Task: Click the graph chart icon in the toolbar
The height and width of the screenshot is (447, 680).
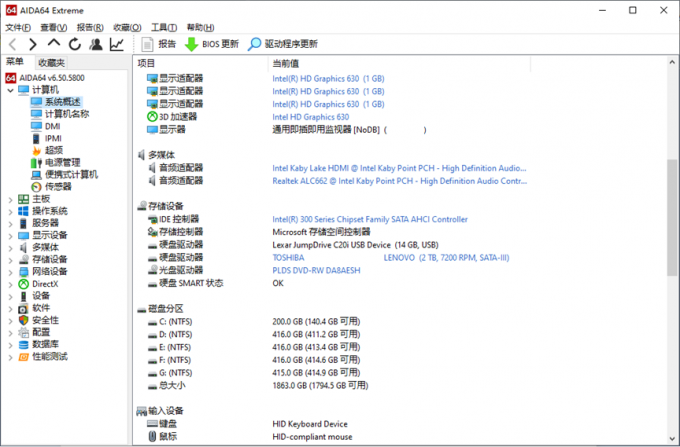Action: click(x=117, y=44)
